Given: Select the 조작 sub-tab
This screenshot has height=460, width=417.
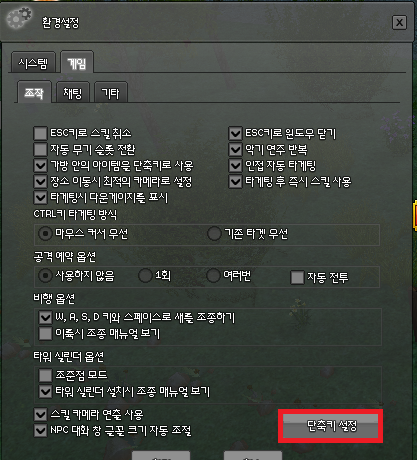Looking at the screenshot, I should 34,92.
